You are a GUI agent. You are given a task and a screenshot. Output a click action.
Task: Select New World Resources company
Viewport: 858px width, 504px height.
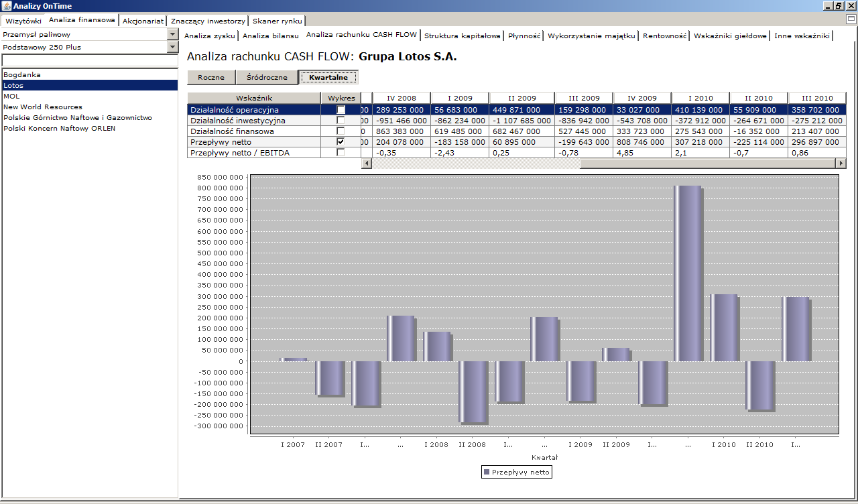click(x=90, y=107)
